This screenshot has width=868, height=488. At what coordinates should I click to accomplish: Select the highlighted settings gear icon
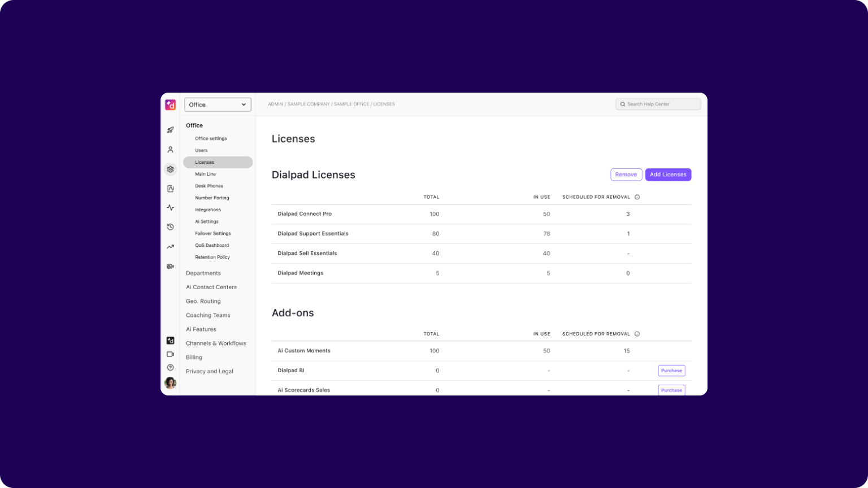[170, 169]
